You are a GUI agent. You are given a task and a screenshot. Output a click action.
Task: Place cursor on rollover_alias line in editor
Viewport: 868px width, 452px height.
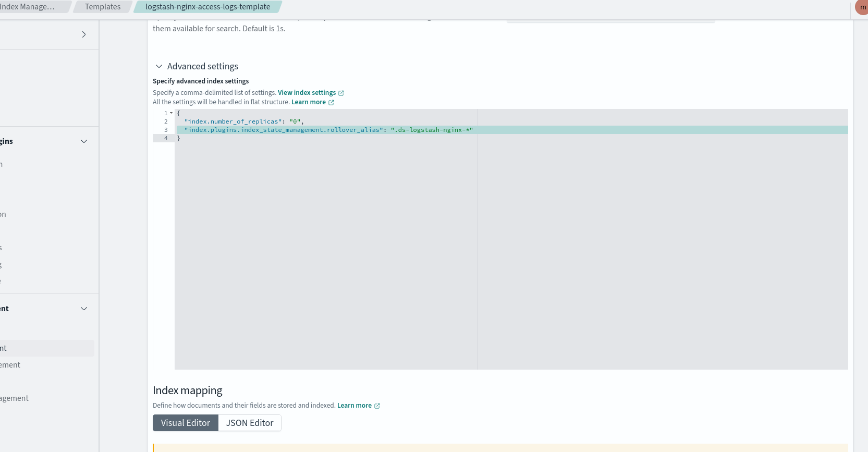pyautogui.click(x=328, y=130)
